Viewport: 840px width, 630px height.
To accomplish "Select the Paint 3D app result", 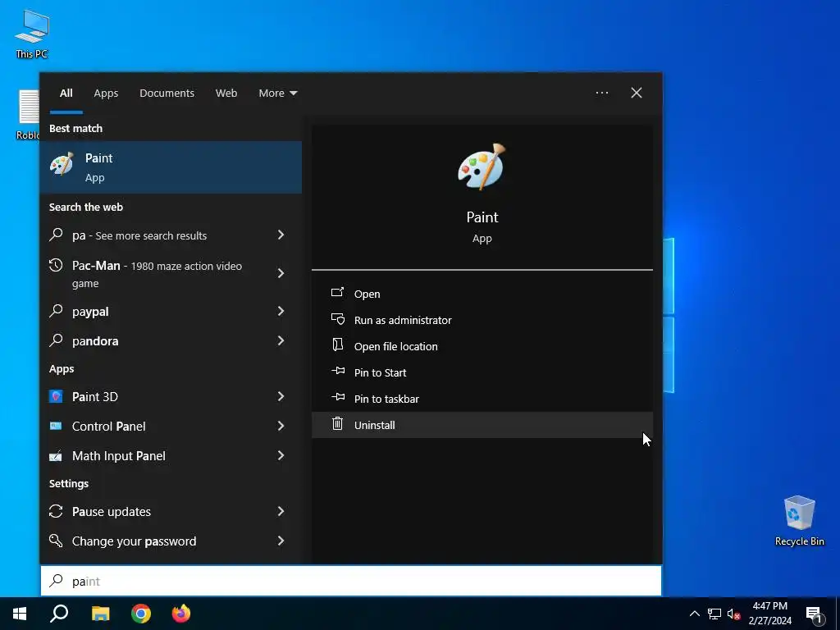I will 171,396.
